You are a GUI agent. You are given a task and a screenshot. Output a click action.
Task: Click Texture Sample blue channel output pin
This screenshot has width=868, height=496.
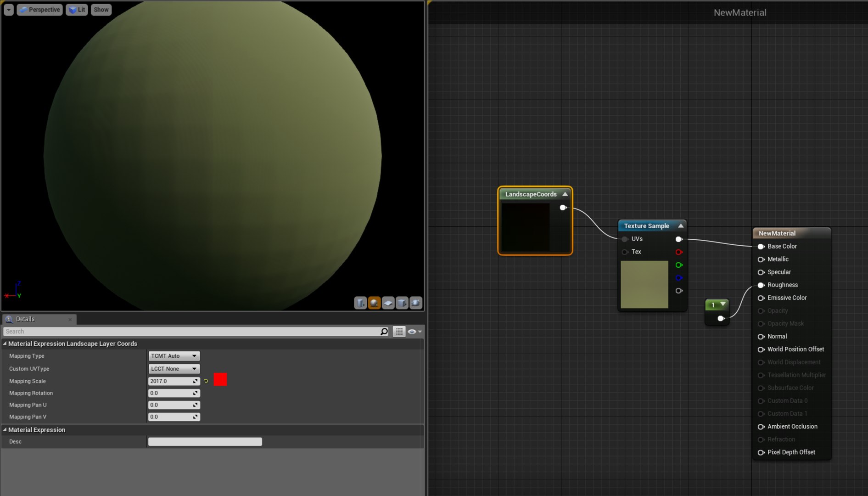tap(679, 277)
